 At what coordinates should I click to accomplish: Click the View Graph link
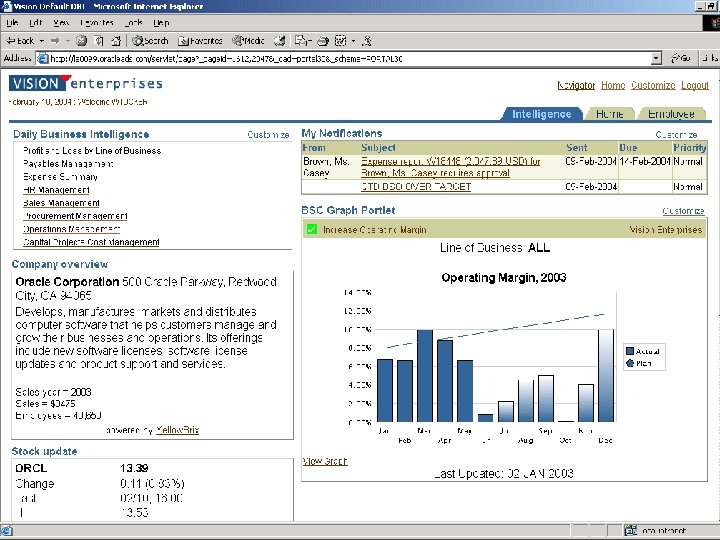coord(325,461)
